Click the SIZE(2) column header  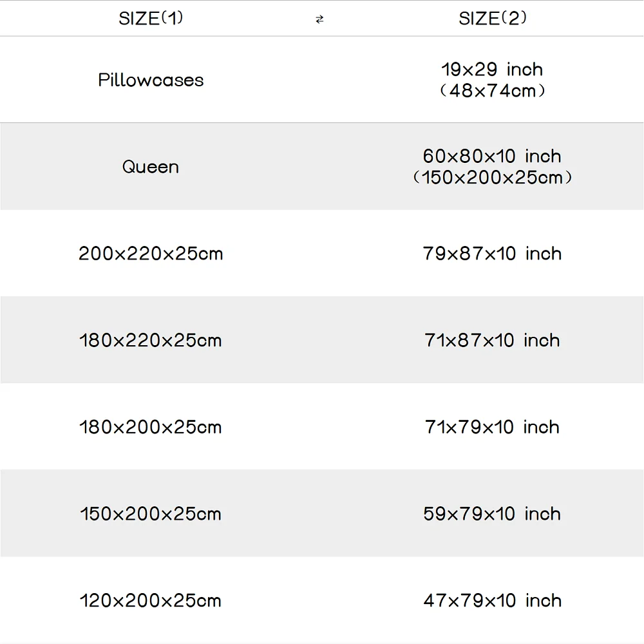pyautogui.click(x=493, y=19)
